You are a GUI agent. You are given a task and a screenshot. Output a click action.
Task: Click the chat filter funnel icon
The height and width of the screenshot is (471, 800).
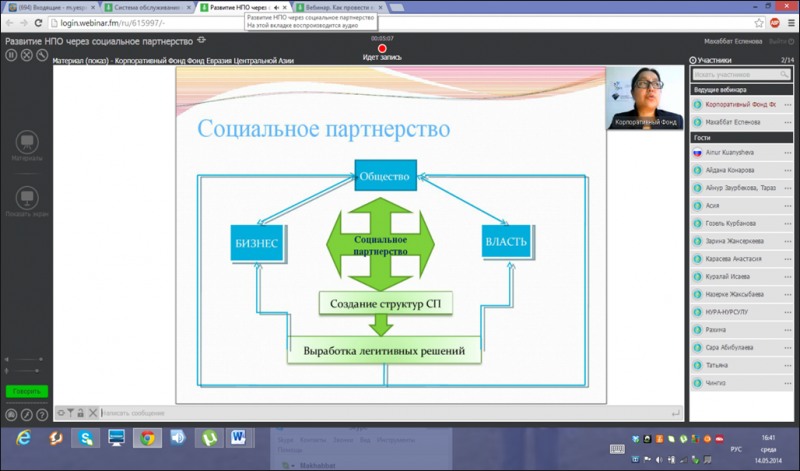70,413
